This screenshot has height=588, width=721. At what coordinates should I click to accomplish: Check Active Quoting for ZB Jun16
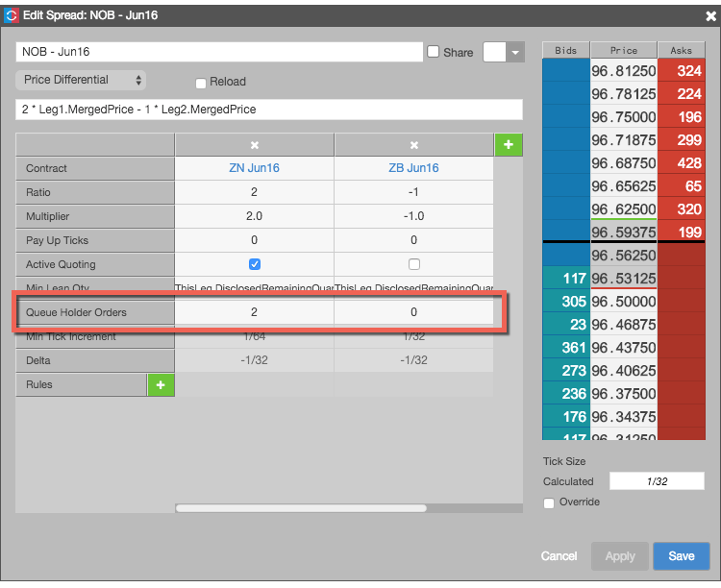[413, 264]
